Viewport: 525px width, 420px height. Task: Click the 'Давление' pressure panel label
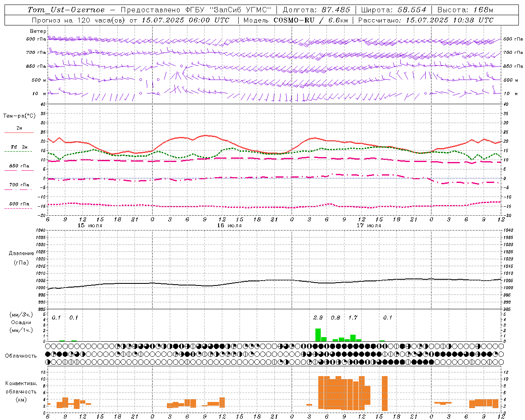(x=21, y=253)
